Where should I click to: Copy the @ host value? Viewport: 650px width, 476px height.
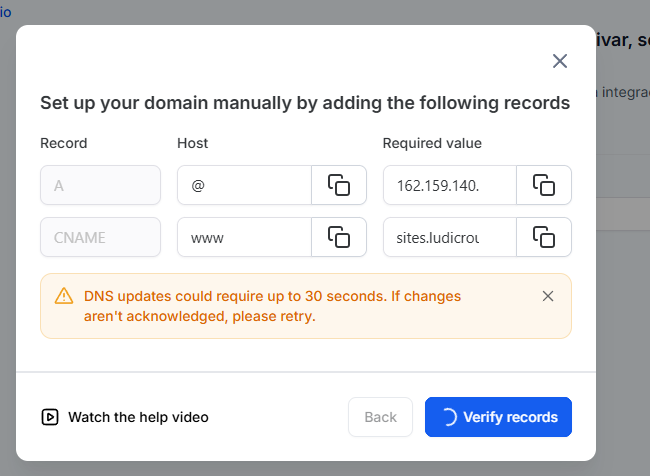click(339, 185)
